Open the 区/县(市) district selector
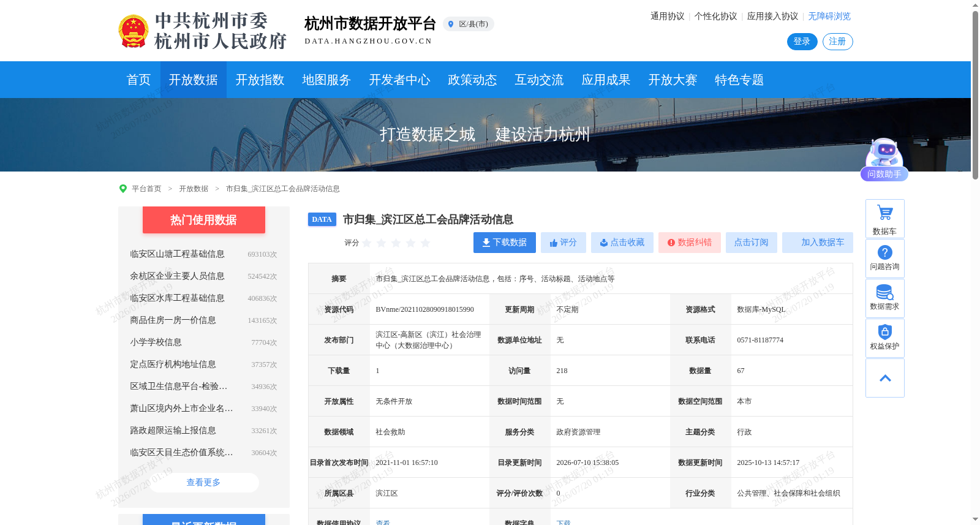This screenshot has width=980, height=525. pos(469,24)
